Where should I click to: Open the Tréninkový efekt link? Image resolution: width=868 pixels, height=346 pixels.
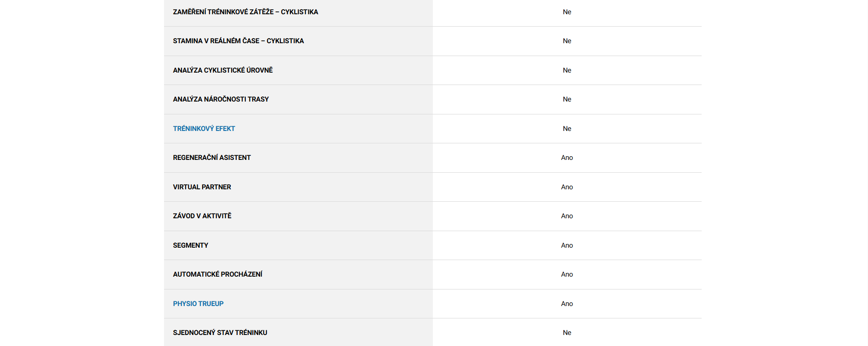pyautogui.click(x=204, y=129)
